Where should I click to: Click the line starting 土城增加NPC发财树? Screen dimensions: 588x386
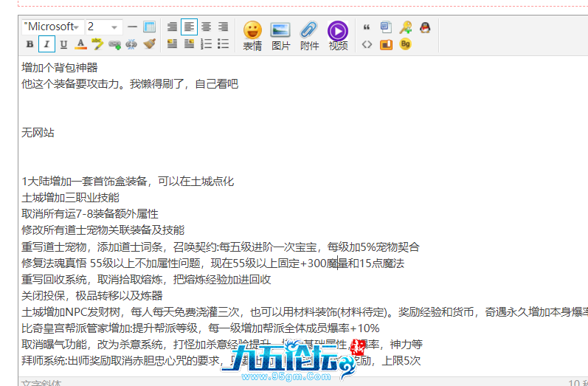[305, 312]
